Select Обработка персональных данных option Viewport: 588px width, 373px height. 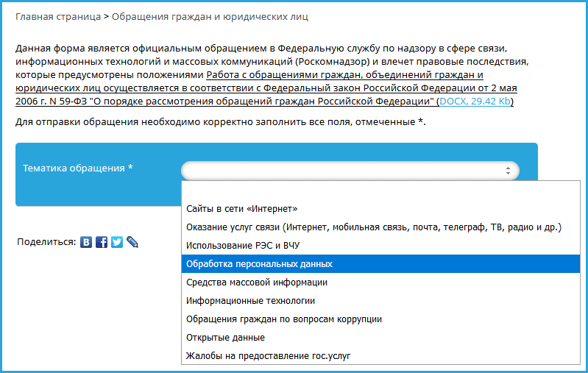[x=380, y=264]
